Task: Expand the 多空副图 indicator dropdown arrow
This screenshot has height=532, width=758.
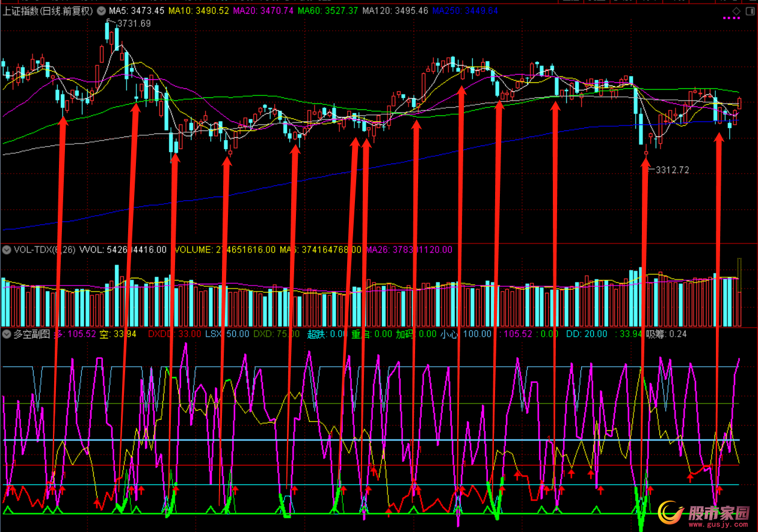Action: point(7,334)
